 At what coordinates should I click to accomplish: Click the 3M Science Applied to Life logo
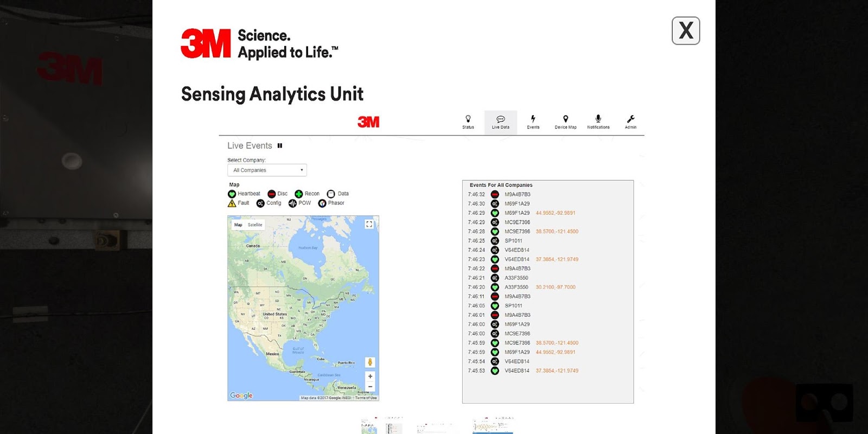point(259,43)
